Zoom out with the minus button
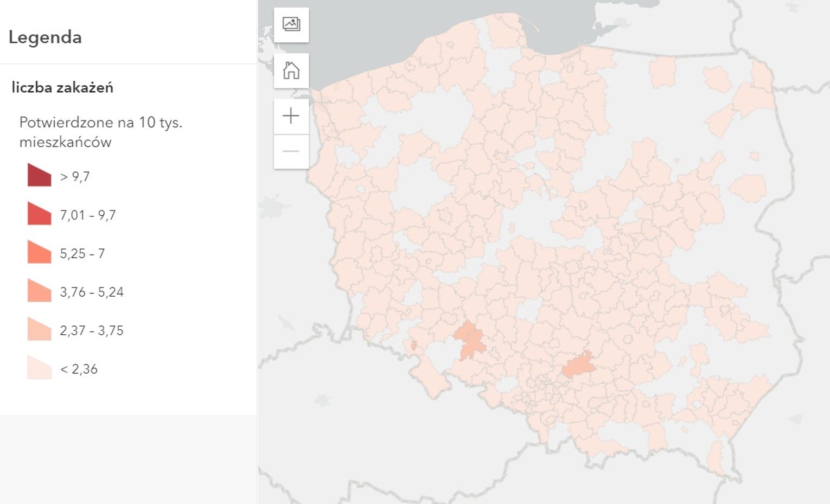830x504 pixels. [291, 151]
